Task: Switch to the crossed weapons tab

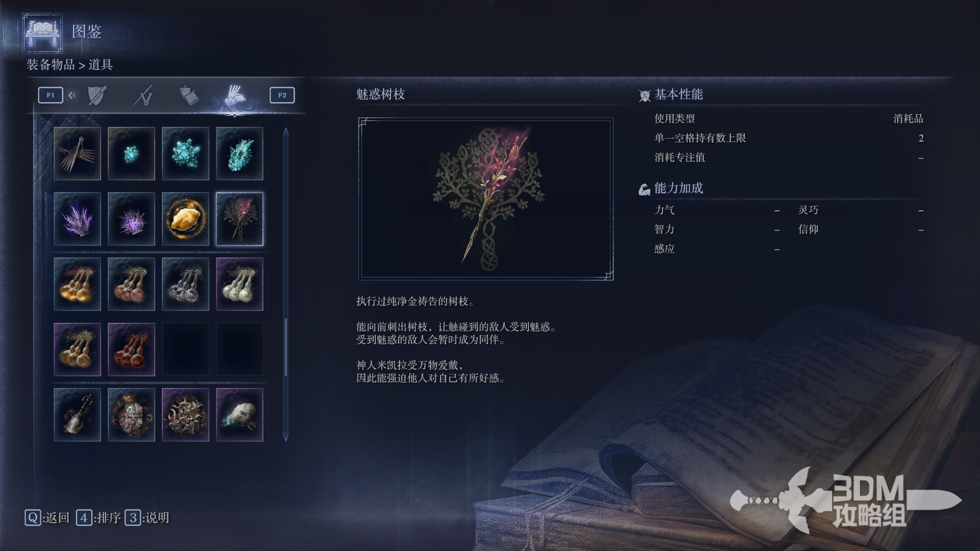Action: coord(143,95)
